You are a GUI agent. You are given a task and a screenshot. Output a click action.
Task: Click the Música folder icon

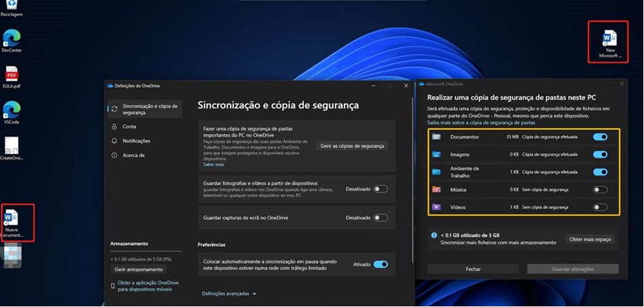tap(437, 190)
